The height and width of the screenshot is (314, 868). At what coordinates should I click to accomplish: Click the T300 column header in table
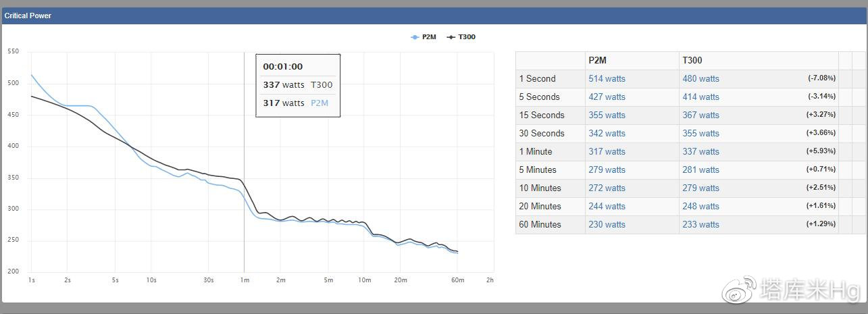coord(692,60)
